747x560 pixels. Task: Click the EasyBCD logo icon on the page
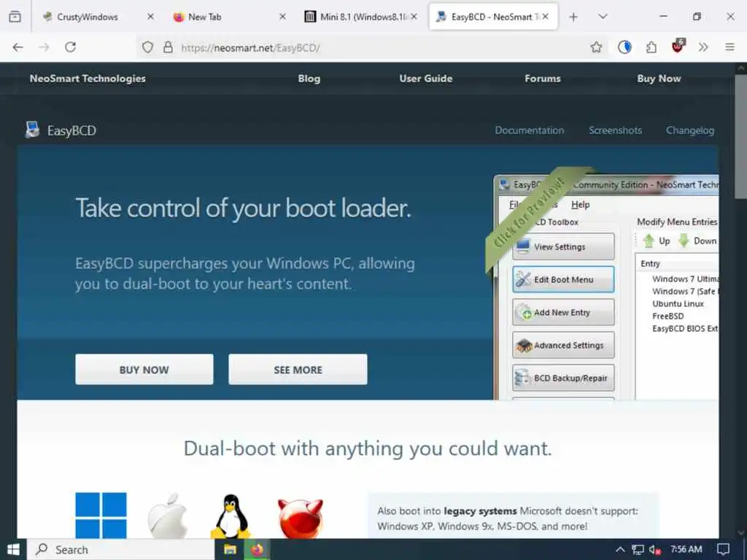[x=32, y=130]
